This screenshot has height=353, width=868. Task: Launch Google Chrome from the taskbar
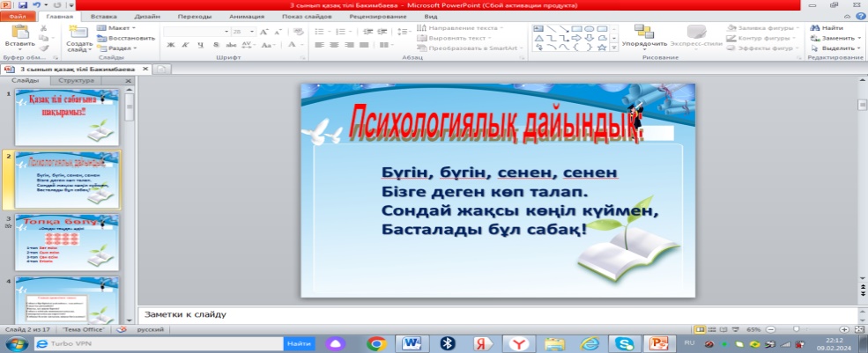click(x=376, y=344)
